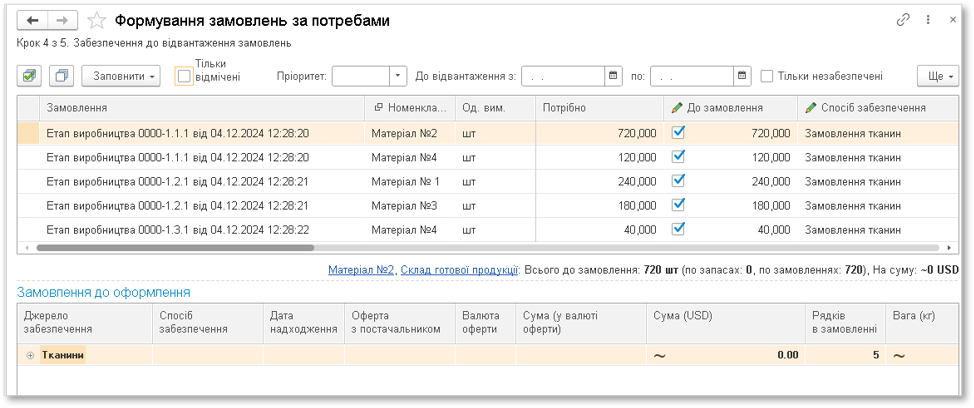The image size is (974, 408).
Task: Open the 'Ще' menu
Action: (x=938, y=76)
